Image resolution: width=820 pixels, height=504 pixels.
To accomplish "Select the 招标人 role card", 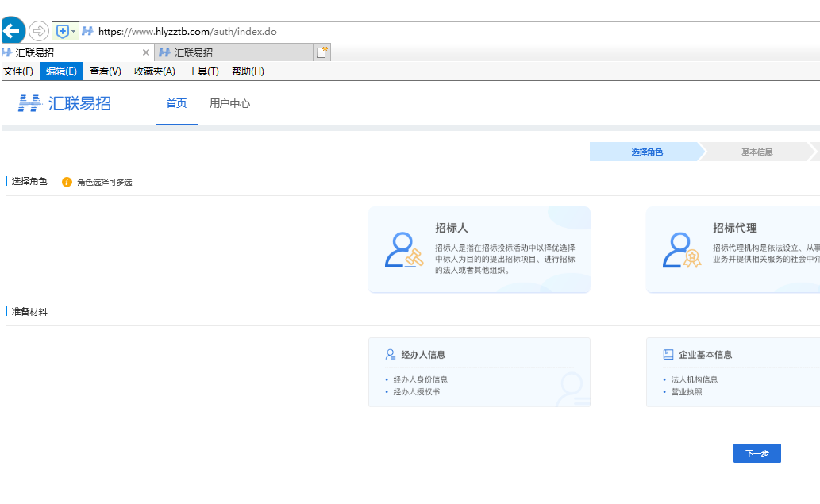I will click(479, 249).
